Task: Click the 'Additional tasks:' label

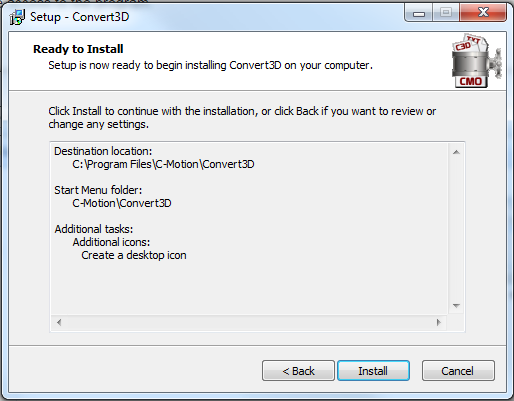Action: [x=94, y=229]
